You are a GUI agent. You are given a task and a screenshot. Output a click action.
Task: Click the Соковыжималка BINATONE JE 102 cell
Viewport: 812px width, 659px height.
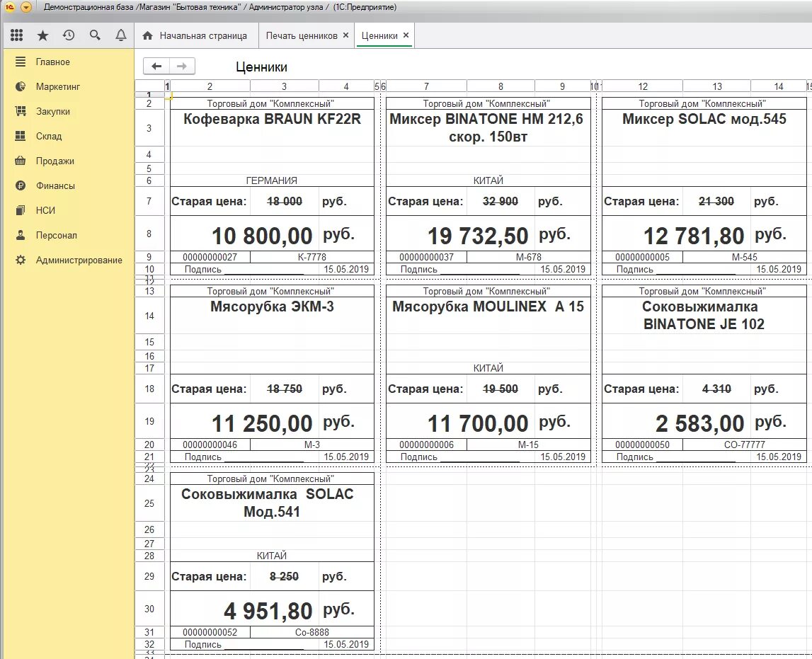pos(704,315)
